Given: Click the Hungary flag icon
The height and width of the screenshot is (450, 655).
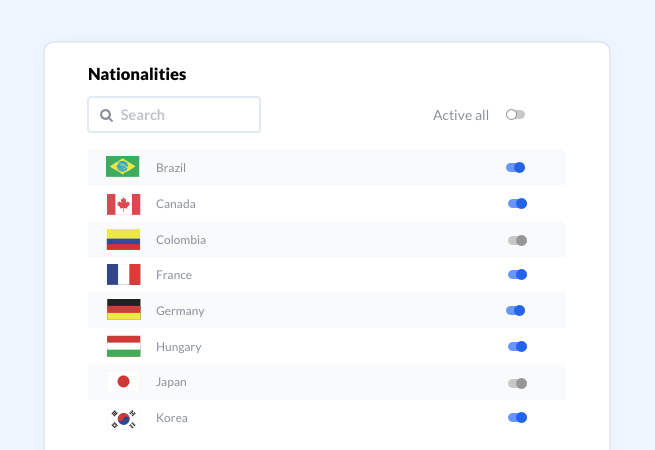Looking at the screenshot, I should pos(124,346).
